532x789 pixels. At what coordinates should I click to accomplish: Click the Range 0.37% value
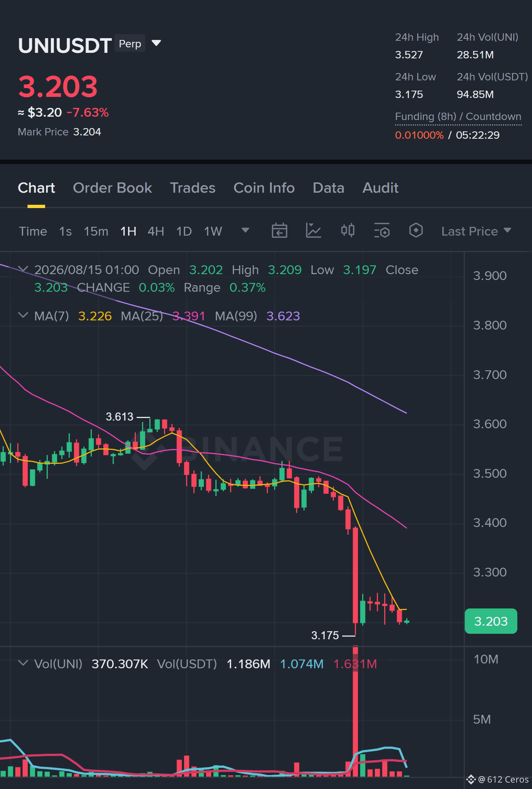[x=247, y=288]
